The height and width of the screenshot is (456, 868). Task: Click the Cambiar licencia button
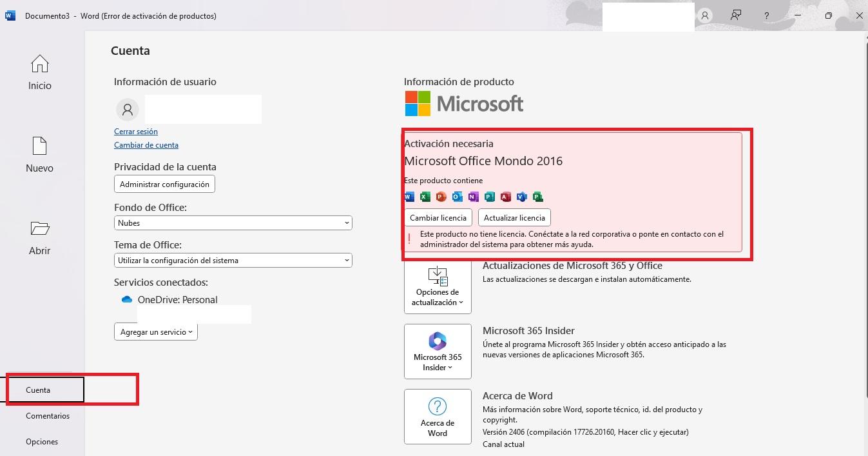[438, 217]
